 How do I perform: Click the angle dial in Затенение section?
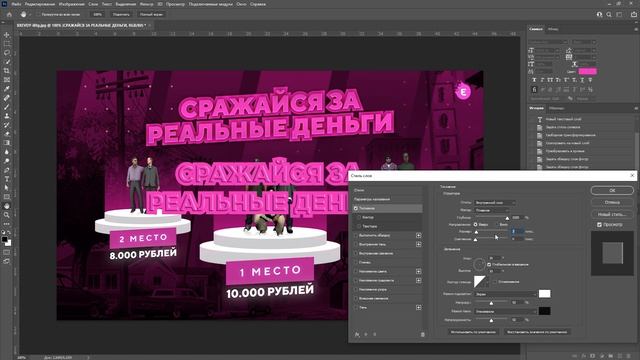pyautogui.click(x=480, y=264)
